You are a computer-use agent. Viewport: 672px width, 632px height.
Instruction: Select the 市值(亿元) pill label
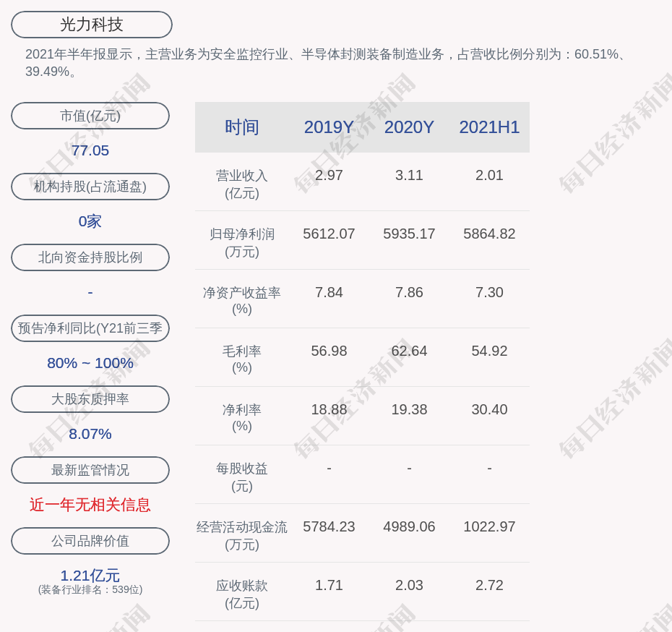coord(90,116)
